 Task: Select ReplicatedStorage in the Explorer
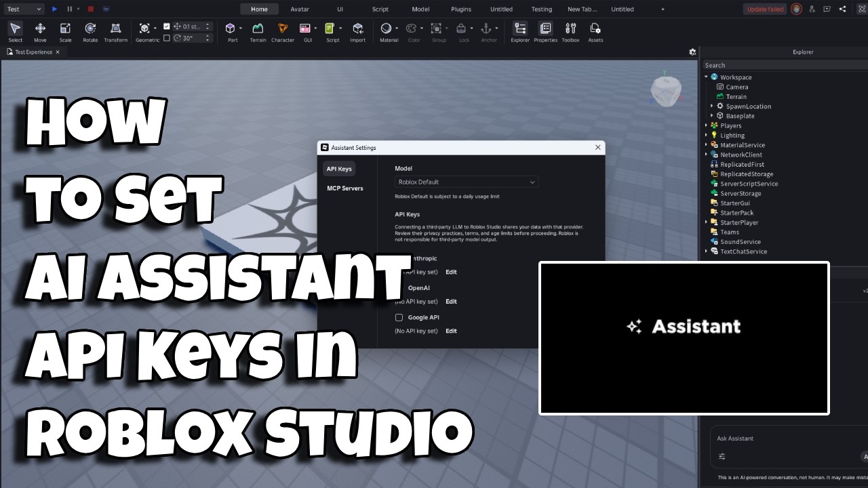point(746,174)
